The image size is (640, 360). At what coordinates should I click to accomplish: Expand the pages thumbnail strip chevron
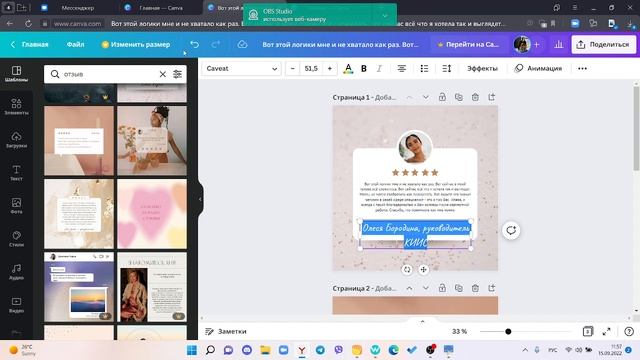pyautogui.click(x=422, y=321)
